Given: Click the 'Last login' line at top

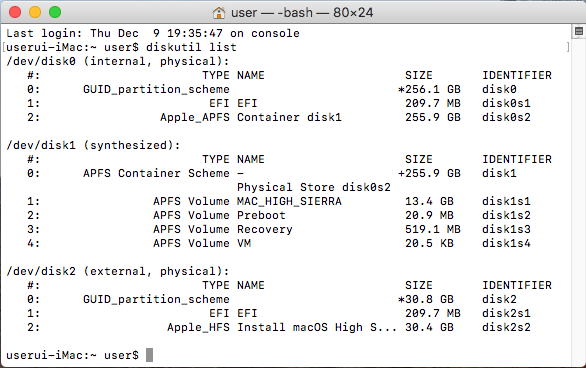Looking at the screenshot, I should point(153,33).
